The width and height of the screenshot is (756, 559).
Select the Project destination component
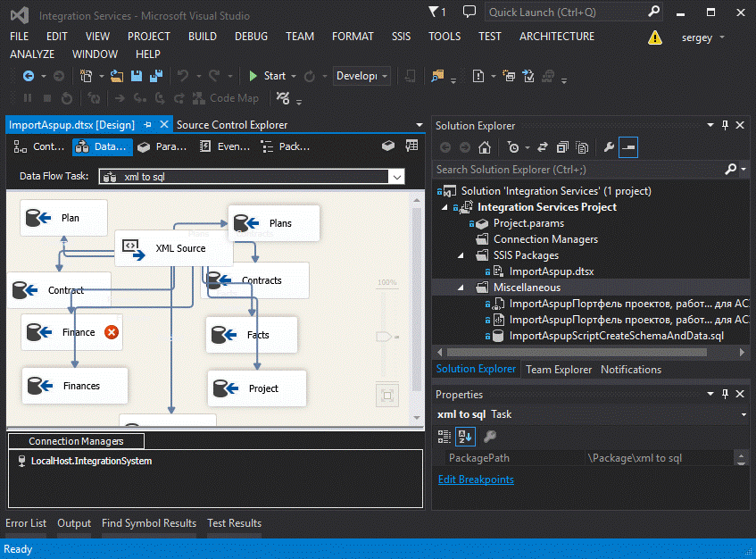(256, 388)
